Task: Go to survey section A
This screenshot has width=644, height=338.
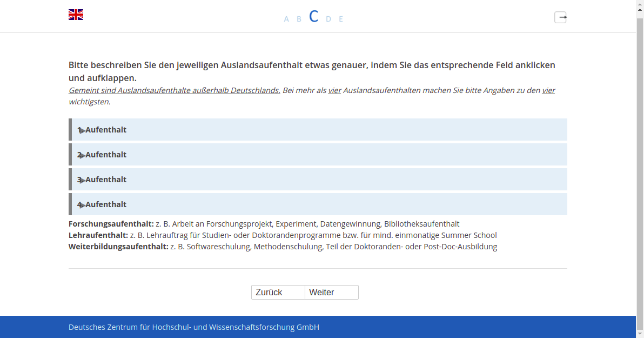Action: click(286, 19)
